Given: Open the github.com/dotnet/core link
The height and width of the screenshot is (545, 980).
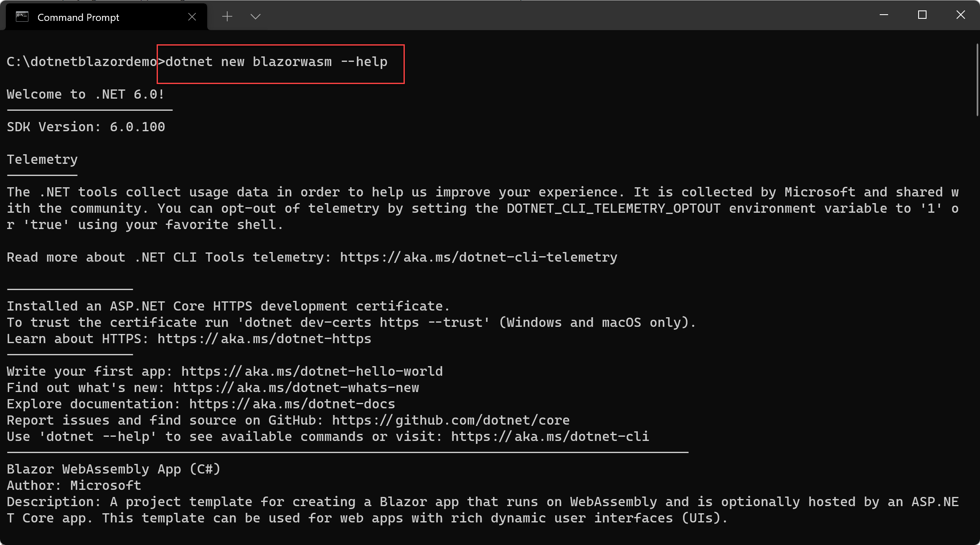Looking at the screenshot, I should point(451,420).
